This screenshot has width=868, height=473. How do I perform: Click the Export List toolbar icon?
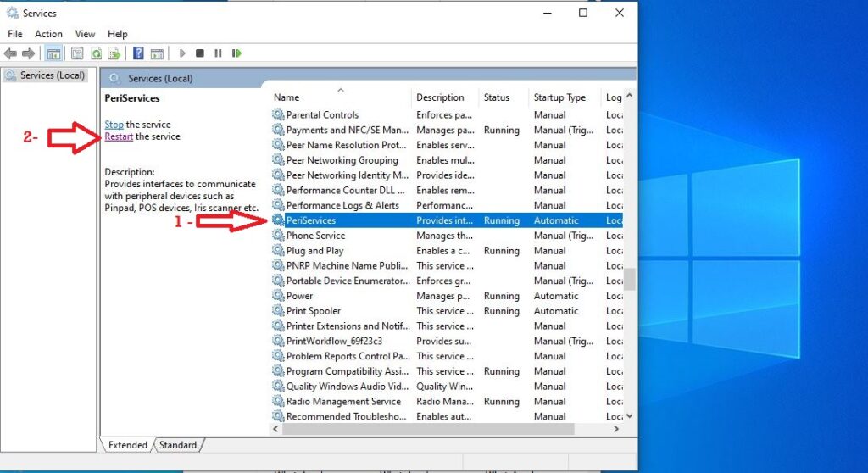pyautogui.click(x=114, y=53)
